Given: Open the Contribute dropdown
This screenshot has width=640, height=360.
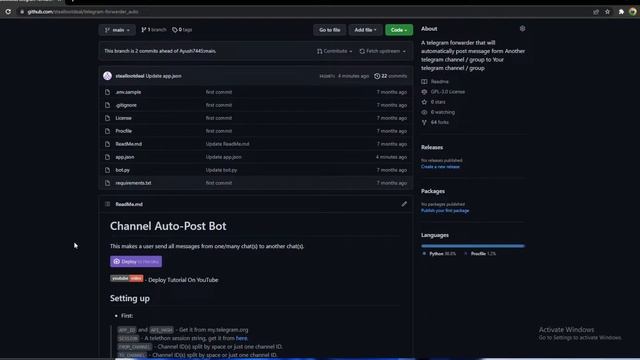Looking at the screenshot, I should (x=334, y=51).
